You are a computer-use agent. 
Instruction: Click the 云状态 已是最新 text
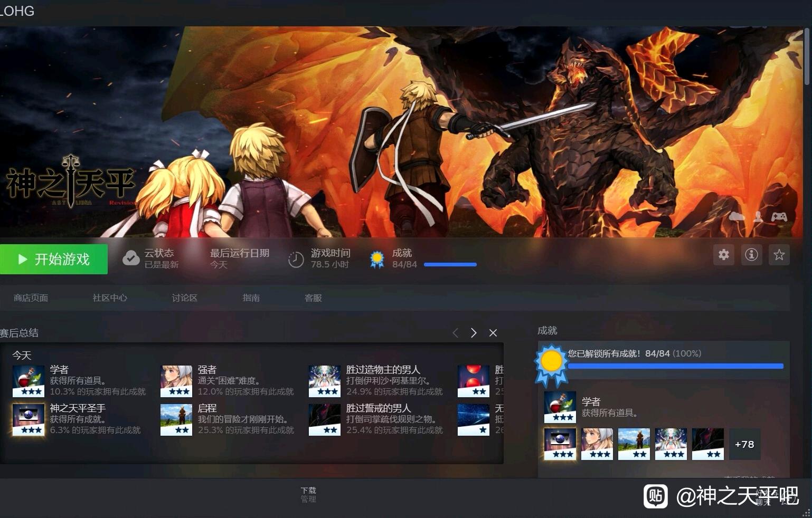pyautogui.click(x=162, y=258)
